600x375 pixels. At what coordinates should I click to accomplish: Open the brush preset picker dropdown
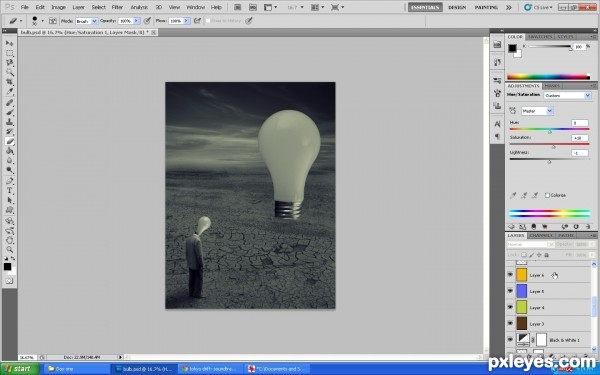[42, 21]
